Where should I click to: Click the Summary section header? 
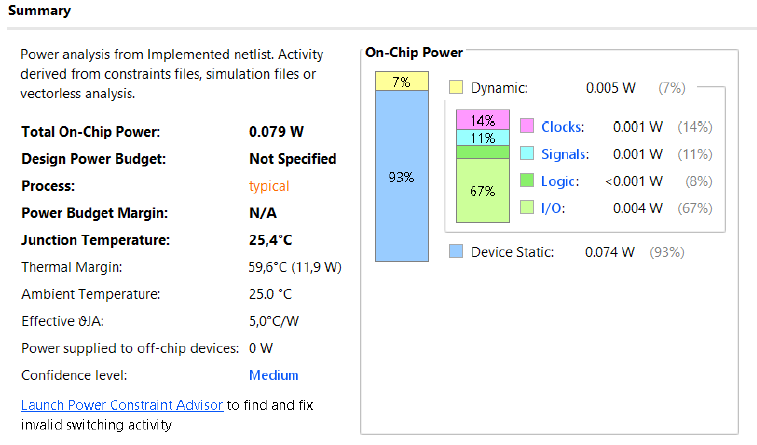(x=39, y=10)
